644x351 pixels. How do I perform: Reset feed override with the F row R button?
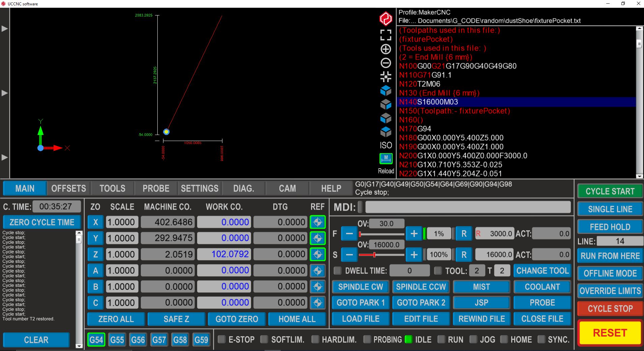[x=464, y=234]
